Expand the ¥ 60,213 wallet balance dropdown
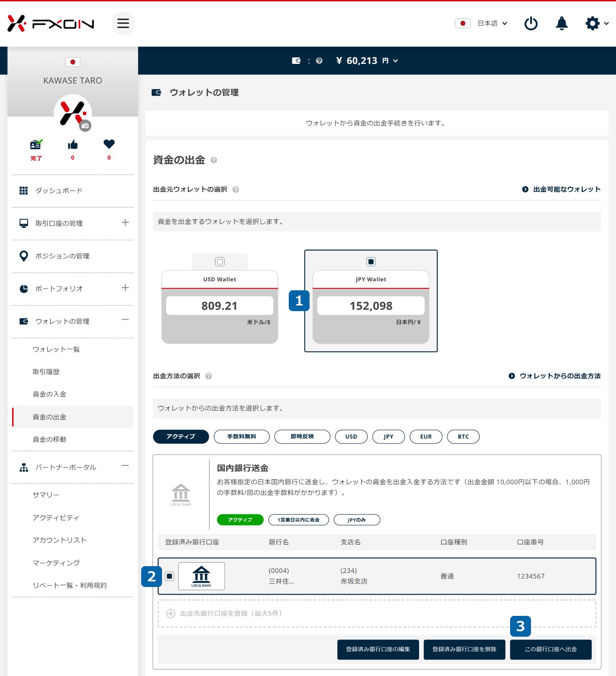Viewport: 616px width, 676px height. pyautogui.click(x=367, y=61)
